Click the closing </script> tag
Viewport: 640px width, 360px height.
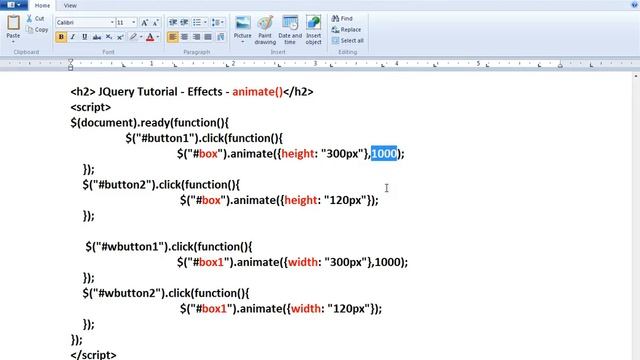click(93, 354)
